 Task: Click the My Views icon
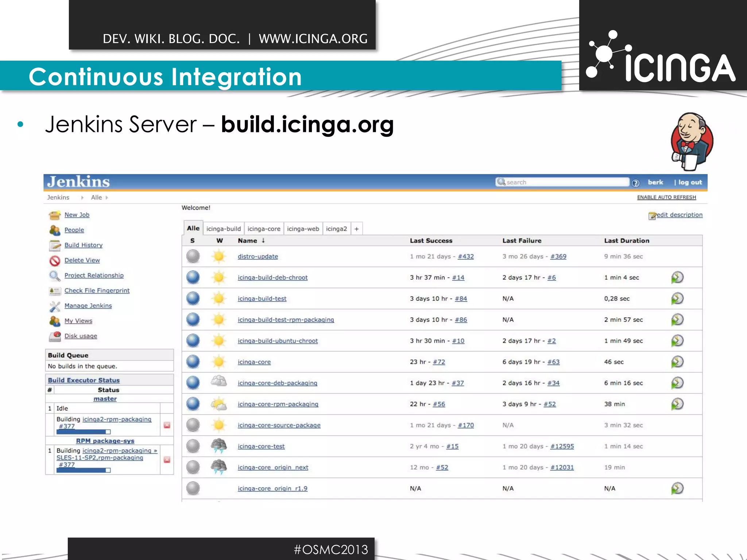pyautogui.click(x=55, y=321)
